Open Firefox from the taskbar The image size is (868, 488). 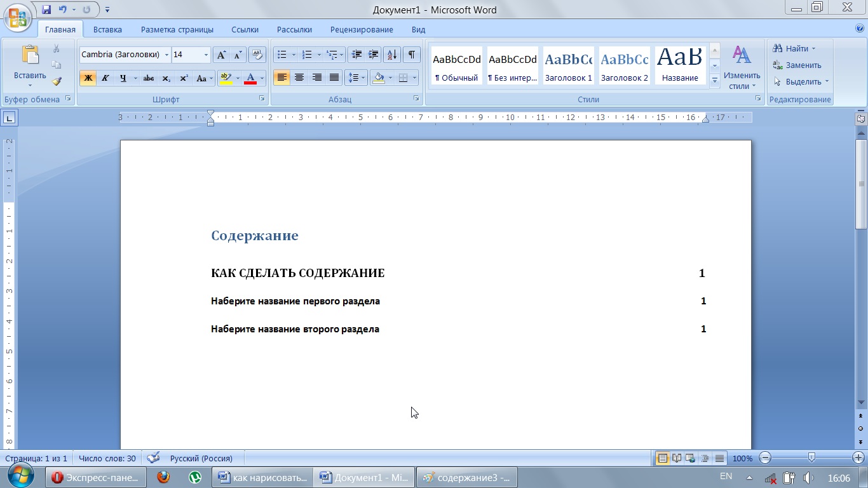pyautogui.click(x=163, y=477)
